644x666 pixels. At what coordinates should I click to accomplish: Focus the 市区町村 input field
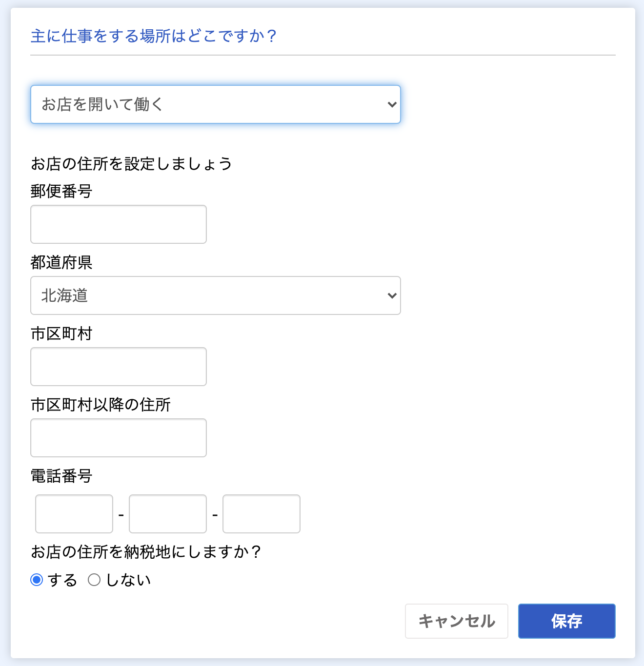[x=119, y=367]
